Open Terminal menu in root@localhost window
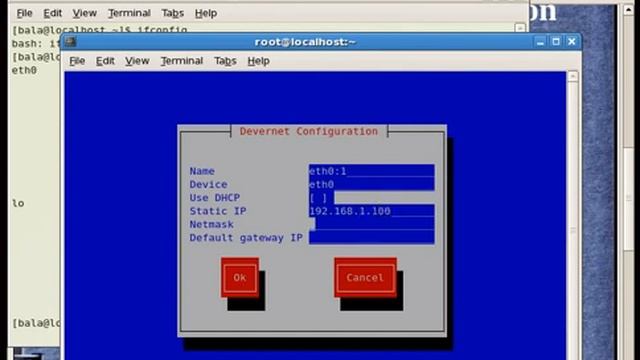The image size is (640, 360). tap(182, 61)
